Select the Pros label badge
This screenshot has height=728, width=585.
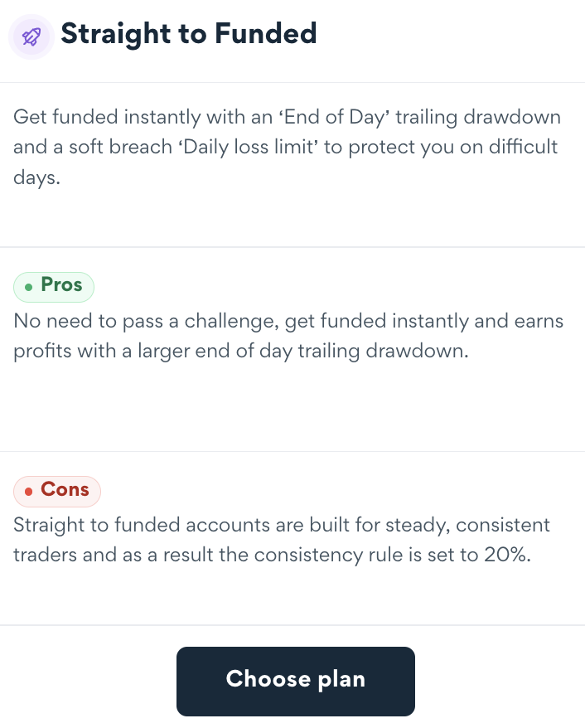tap(54, 286)
